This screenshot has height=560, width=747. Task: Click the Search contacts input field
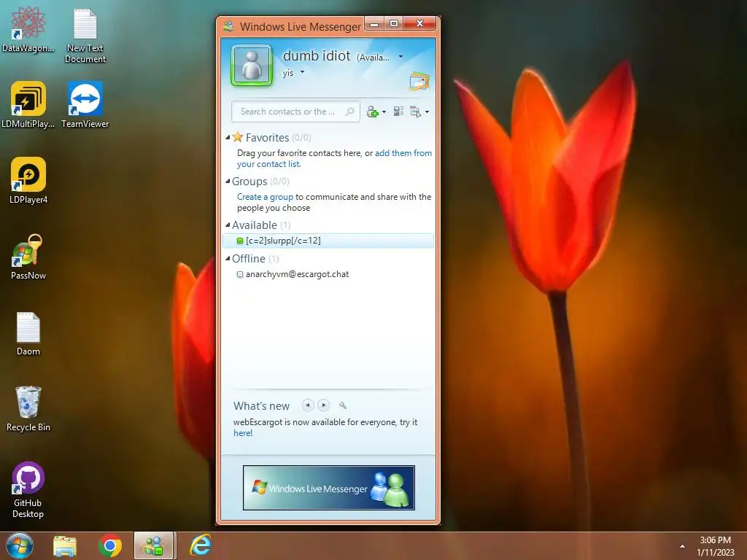click(x=295, y=112)
